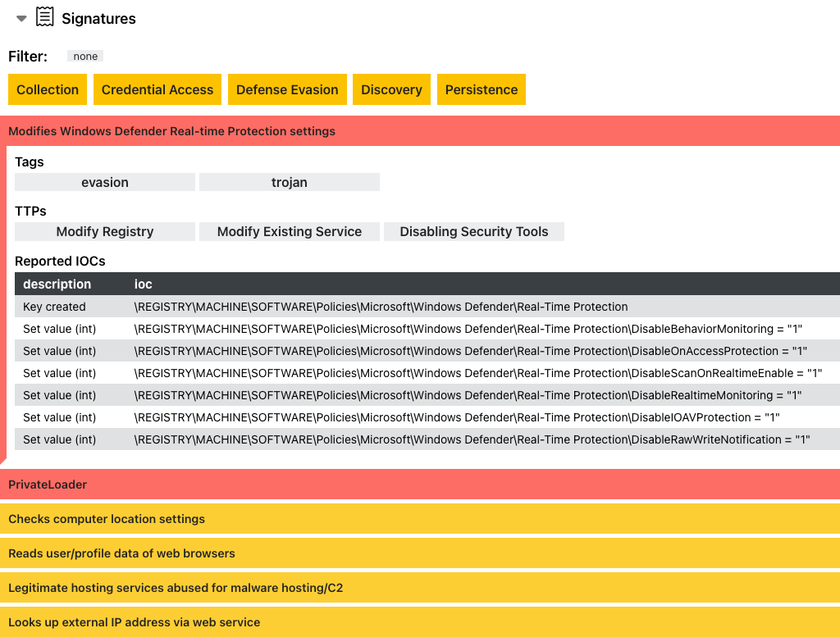
Task: Apply the Persistence filter
Action: coord(482,89)
